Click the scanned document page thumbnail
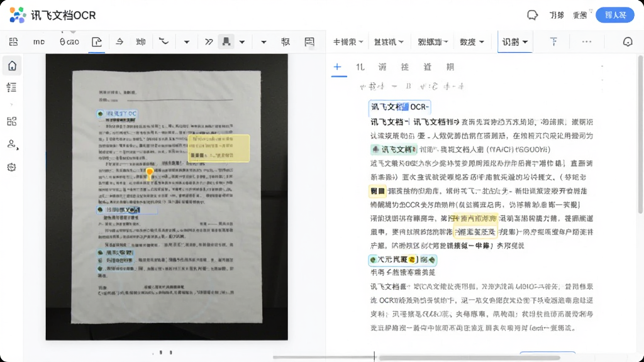Screen dimensions: 644x362 (167, 197)
